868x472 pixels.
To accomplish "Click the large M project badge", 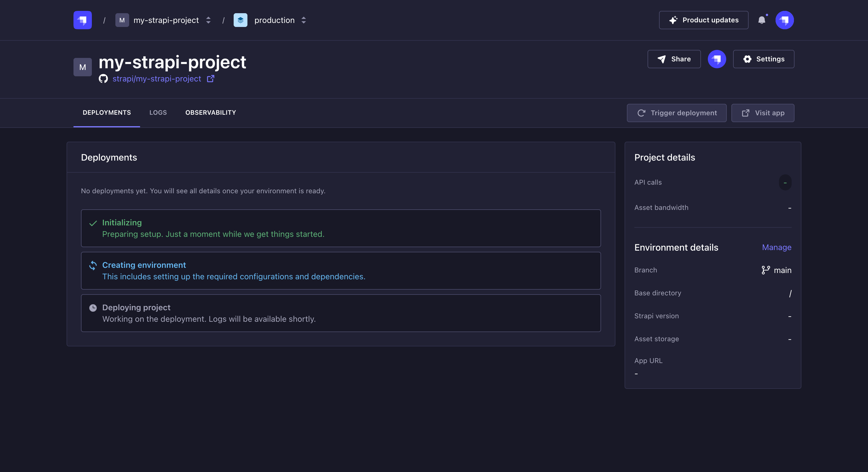I will pyautogui.click(x=83, y=67).
